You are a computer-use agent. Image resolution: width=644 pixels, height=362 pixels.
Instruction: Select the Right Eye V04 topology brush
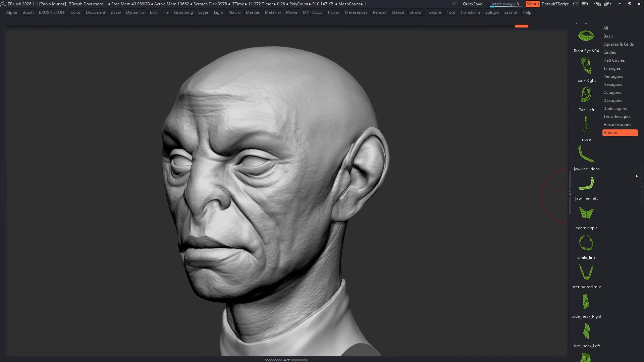586,36
